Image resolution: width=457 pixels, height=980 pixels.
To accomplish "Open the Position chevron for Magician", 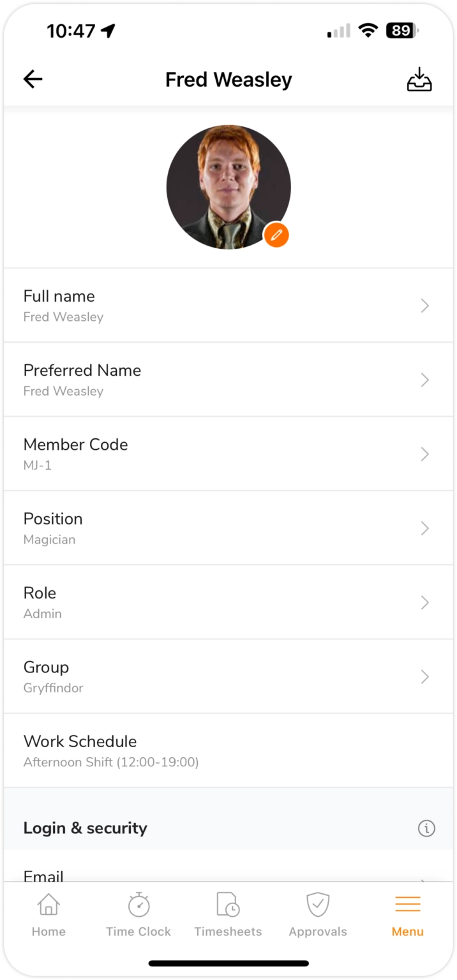I will [x=424, y=528].
